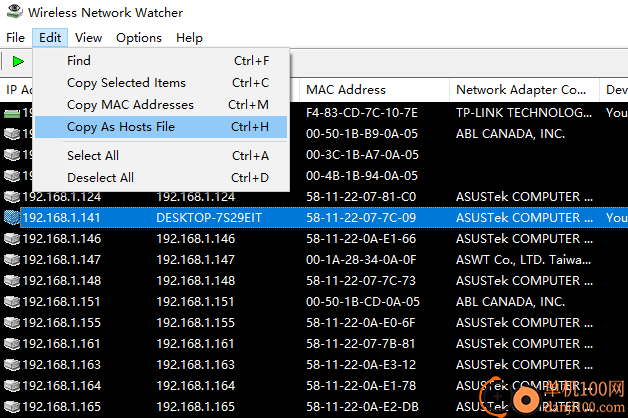
Task: Click MAC address 58-11-22-07-7C-09
Action: pyautogui.click(x=361, y=218)
